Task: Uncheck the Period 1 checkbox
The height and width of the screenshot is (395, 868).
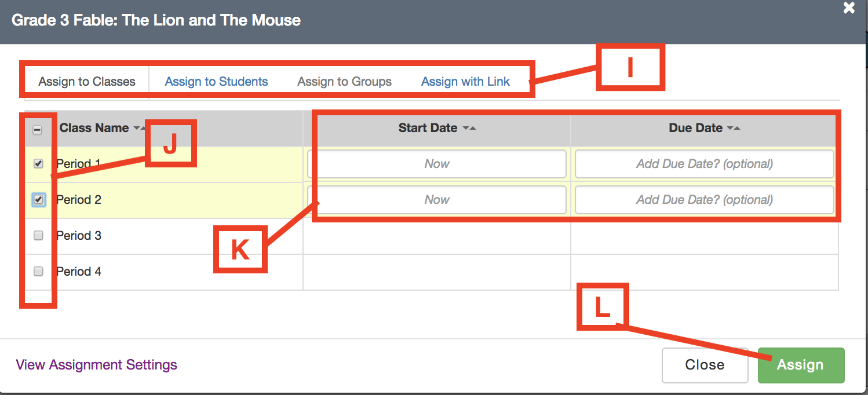Action: (x=39, y=164)
